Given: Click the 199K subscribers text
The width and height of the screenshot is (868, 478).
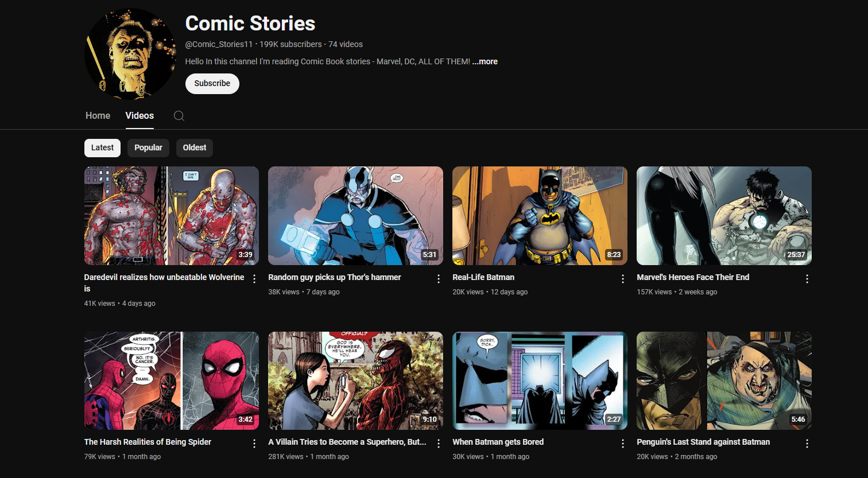Looking at the screenshot, I should (x=290, y=44).
